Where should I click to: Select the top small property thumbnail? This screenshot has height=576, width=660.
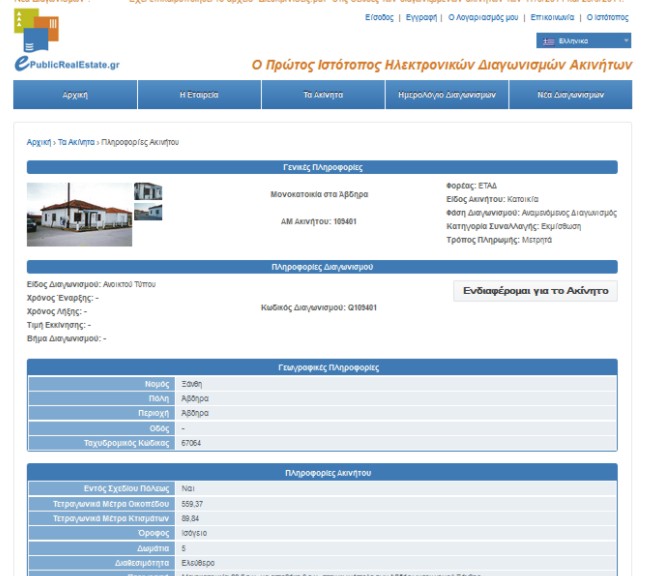click(148, 191)
